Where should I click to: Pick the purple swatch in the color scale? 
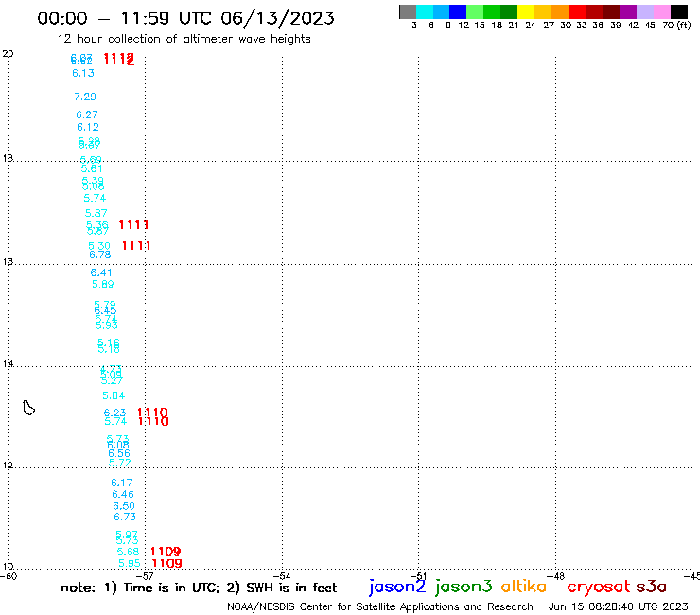tap(628, 11)
